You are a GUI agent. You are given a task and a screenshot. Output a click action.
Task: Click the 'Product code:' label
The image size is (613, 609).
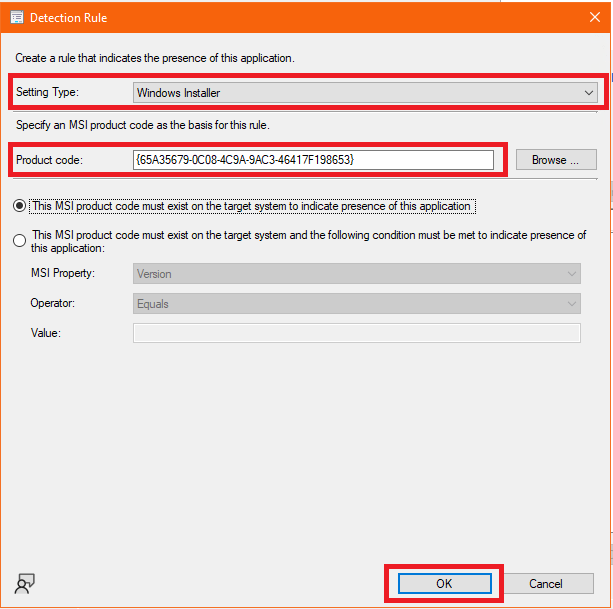pyautogui.click(x=49, y=160)
